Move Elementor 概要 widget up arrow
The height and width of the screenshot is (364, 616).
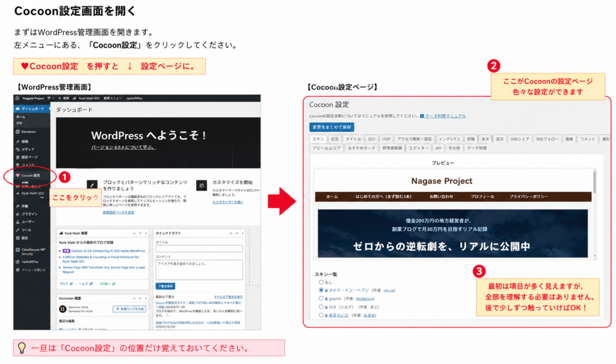(134, 298)
